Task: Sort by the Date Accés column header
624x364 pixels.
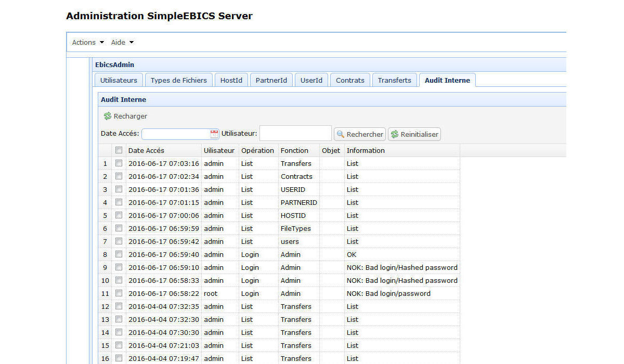Action: 146,150
